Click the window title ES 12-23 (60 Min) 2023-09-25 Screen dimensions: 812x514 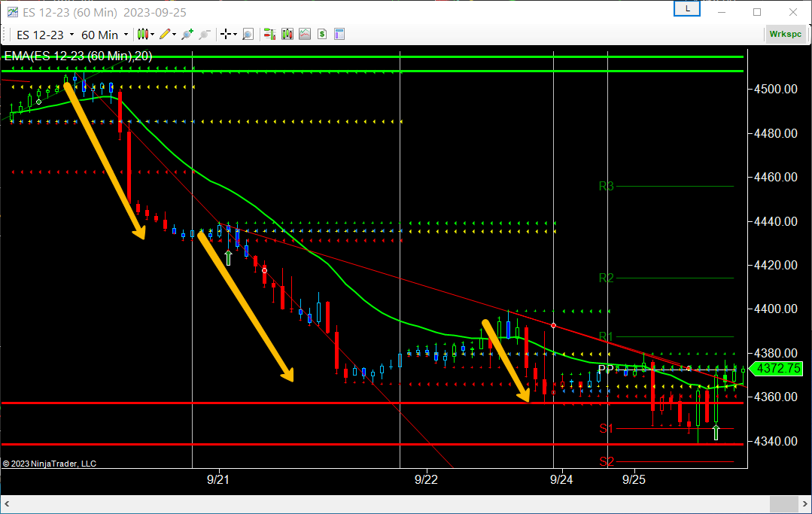105,13
